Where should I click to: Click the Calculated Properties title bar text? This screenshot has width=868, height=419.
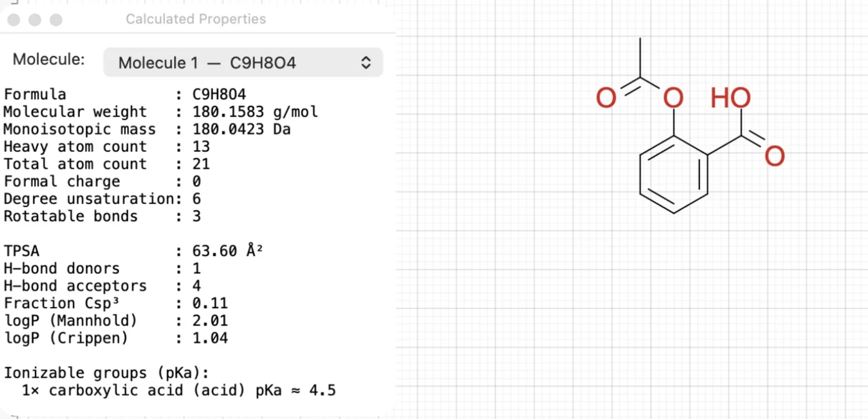coord(196,19)
